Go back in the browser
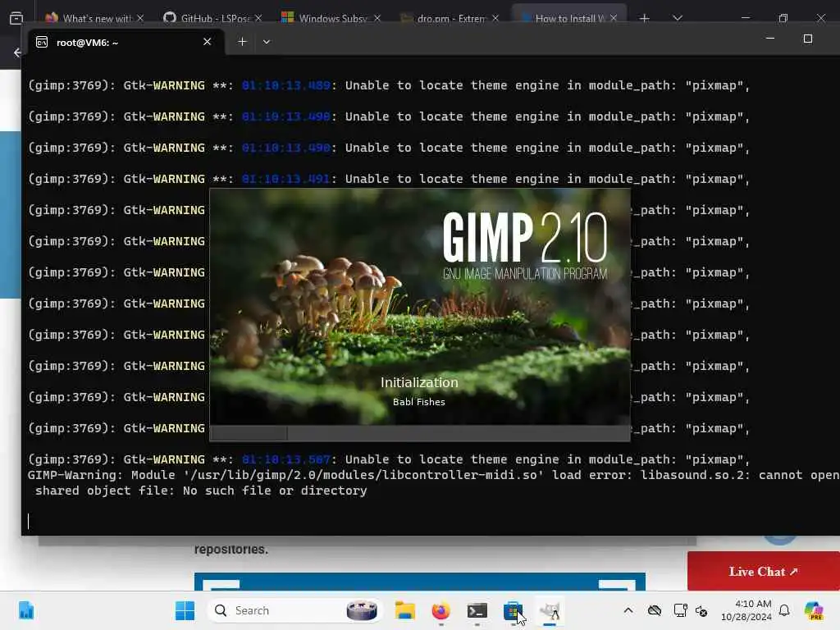 (17, 52)
